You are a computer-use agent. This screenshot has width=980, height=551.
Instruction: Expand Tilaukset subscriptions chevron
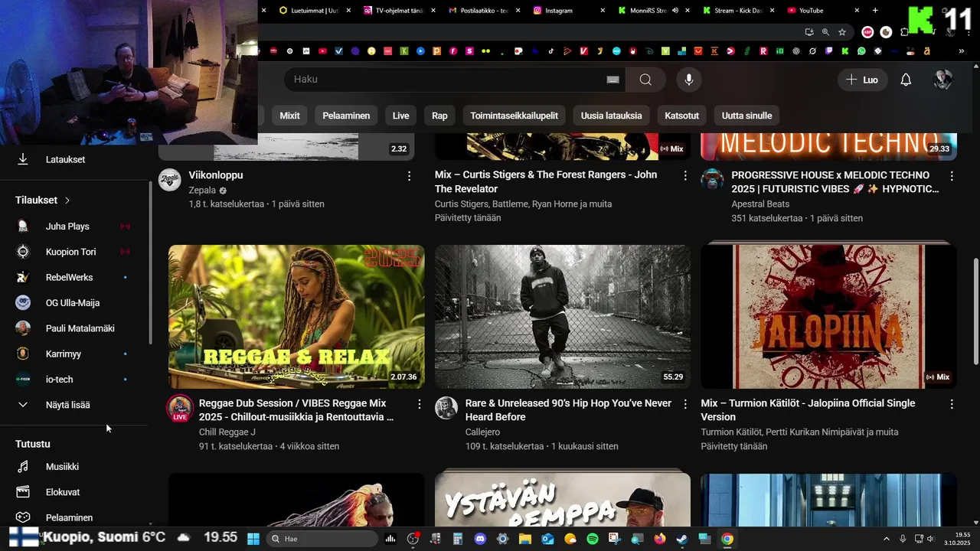(x=67, y=201)
